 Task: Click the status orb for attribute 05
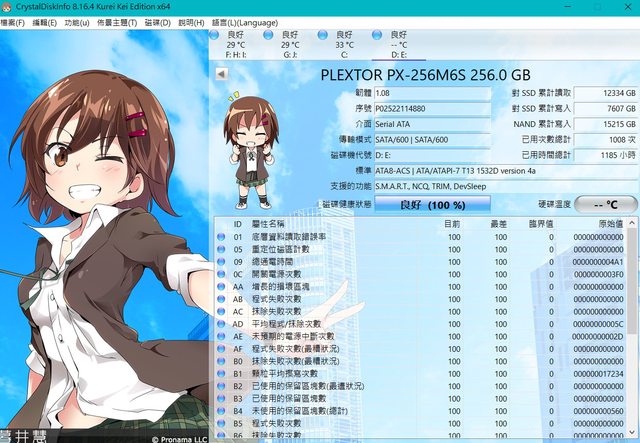[221, 249]
